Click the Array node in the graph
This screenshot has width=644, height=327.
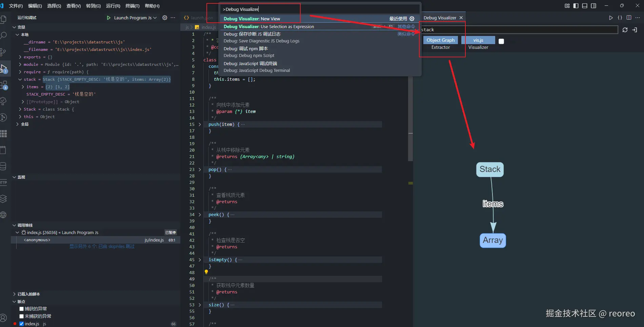[493, 241]
